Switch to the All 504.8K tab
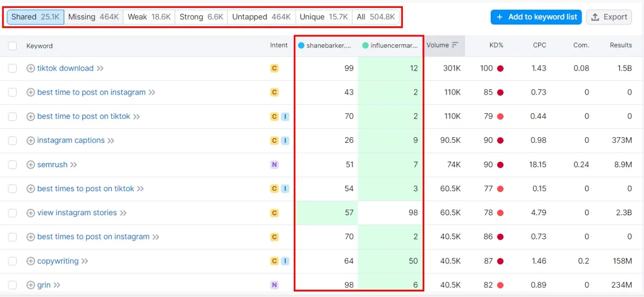The width and height of the screenshot is (644, 297). [x=376, y=17]
